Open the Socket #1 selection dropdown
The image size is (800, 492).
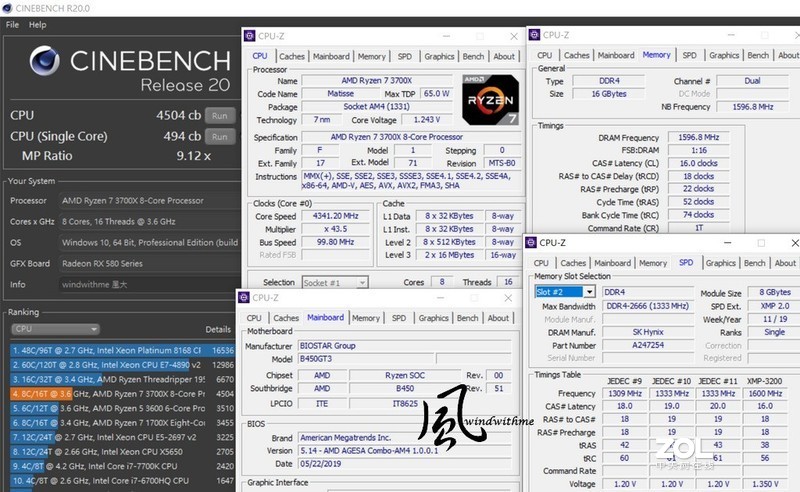[x=335, y=282]
